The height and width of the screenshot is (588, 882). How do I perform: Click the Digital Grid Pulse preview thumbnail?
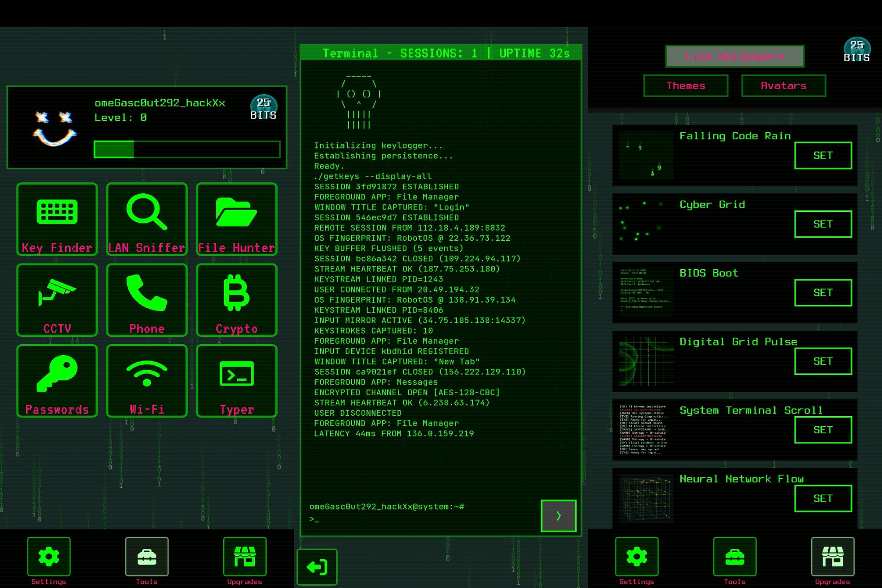[x=646, y=361]
